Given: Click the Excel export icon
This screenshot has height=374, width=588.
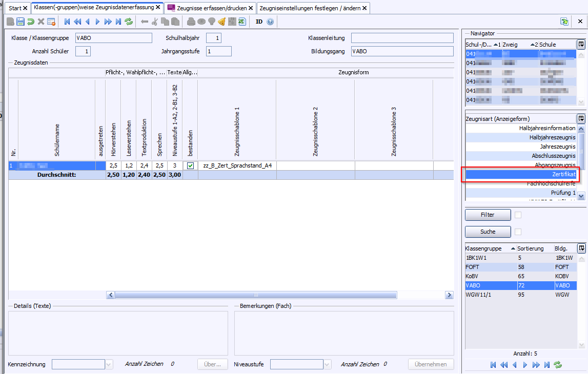Looking at the screenshot, I should (x=242, y=22).
